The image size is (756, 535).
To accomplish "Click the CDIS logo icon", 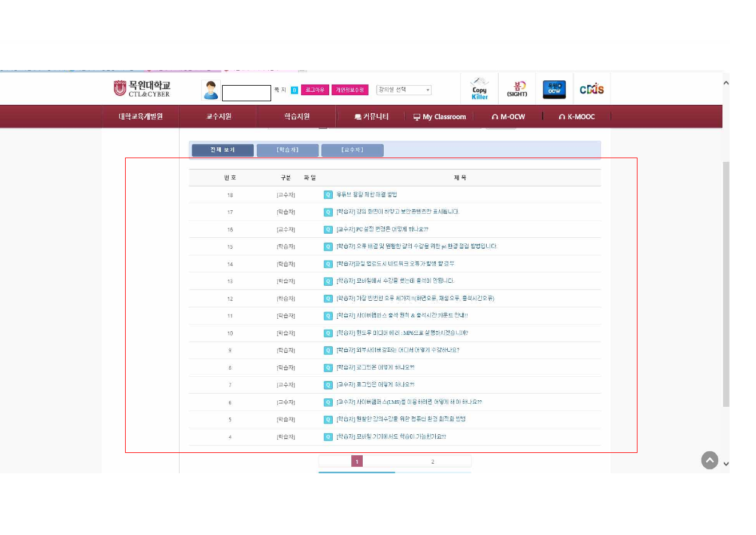I will pyautogui.click(x=591, y=89).
